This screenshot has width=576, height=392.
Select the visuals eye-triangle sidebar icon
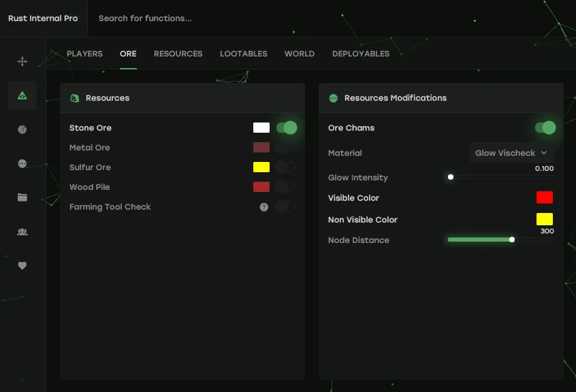22,95
